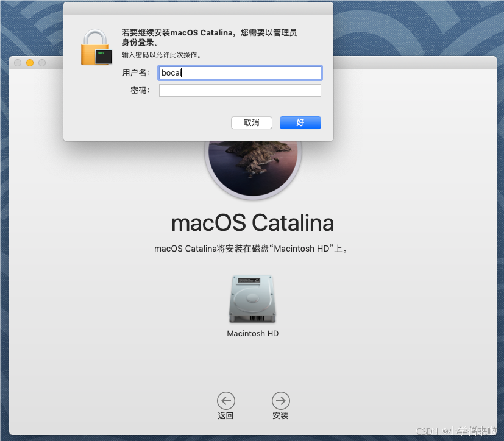Click the 输入密码以允许此次操作 text
Image resolution: width=504 pixels, height=441 pixels.
(161, 55)
